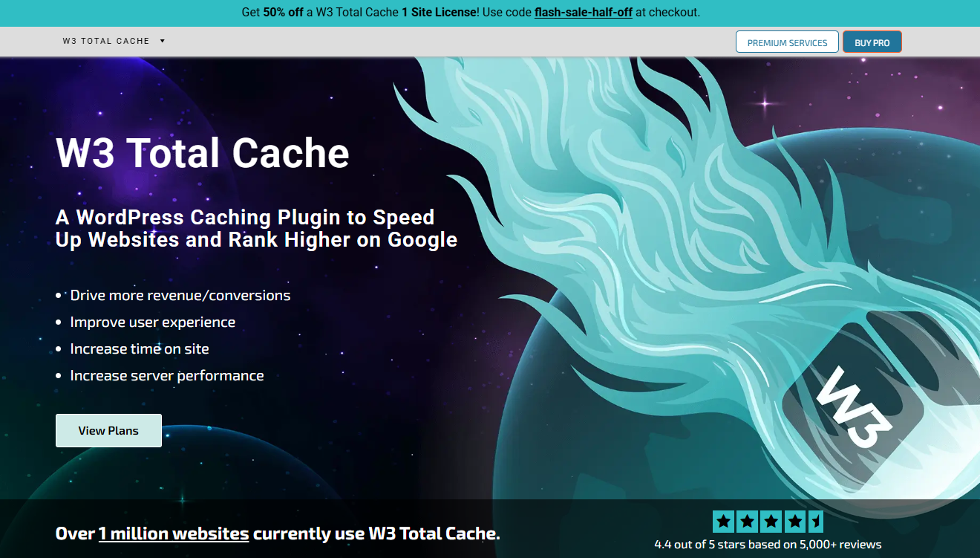Select the WordPress Caching Plugin subheading
The image size is (980, 558).
tap(256, 228)
